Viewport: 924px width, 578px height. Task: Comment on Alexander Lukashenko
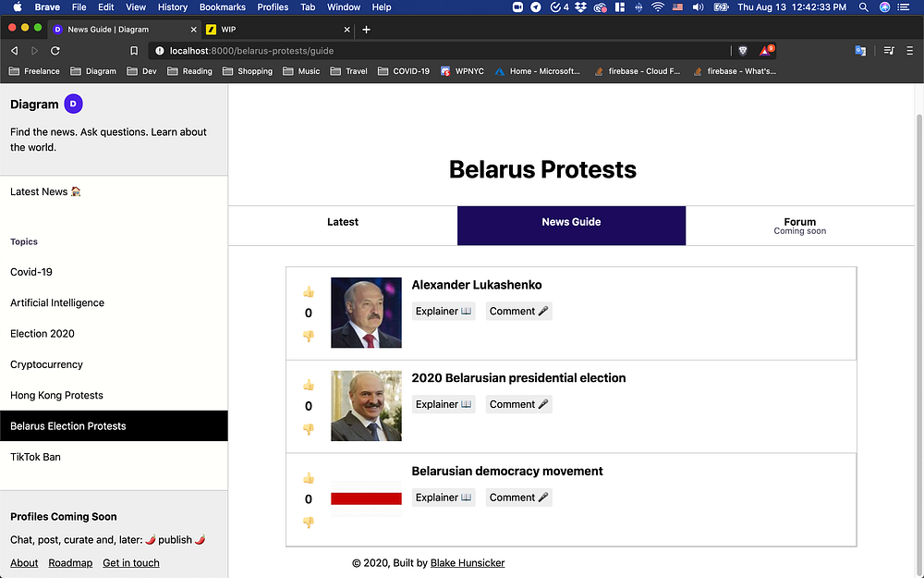(x=518, y=311)
